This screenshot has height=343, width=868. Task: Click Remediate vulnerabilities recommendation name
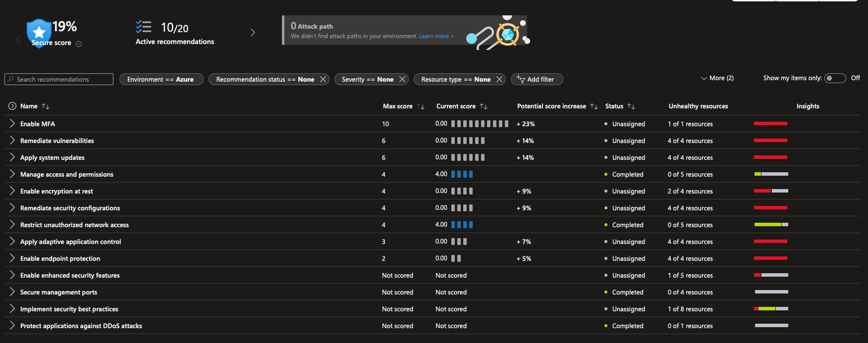(57, 141)
